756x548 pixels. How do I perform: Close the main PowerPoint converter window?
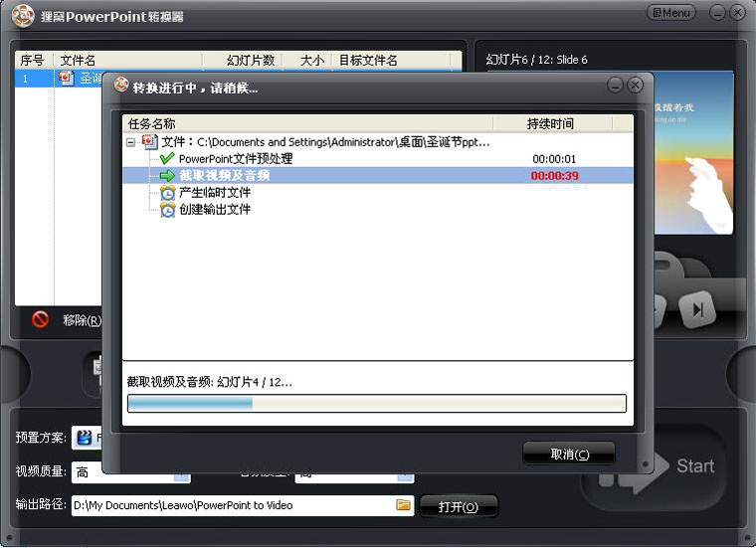[738, 13]
